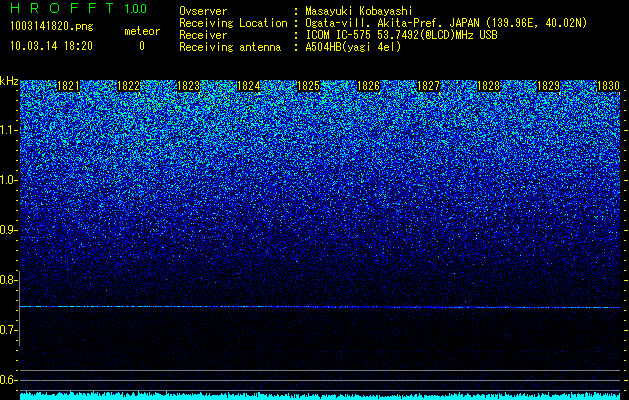Click the 0.6 kHz axis label
The width and height of the screenshot is (629, 400).
pos(8,380)
